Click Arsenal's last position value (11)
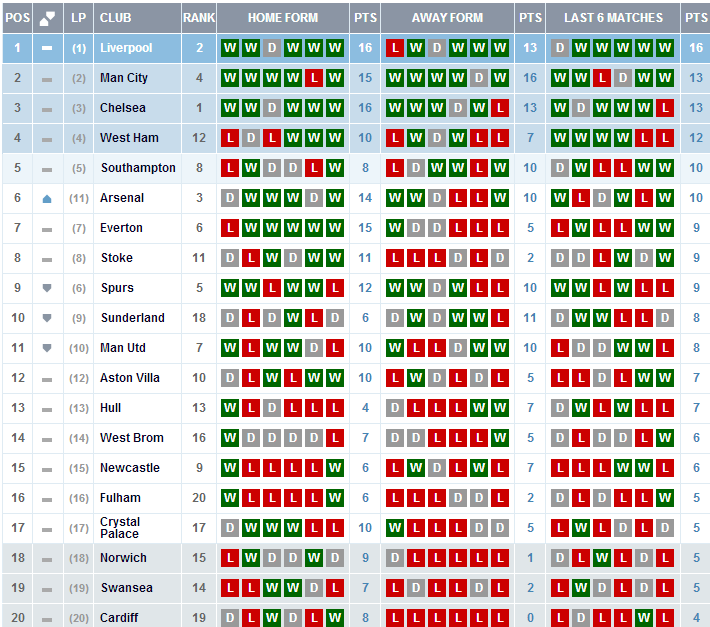This screenshot has height=627, width=710. 79,198
